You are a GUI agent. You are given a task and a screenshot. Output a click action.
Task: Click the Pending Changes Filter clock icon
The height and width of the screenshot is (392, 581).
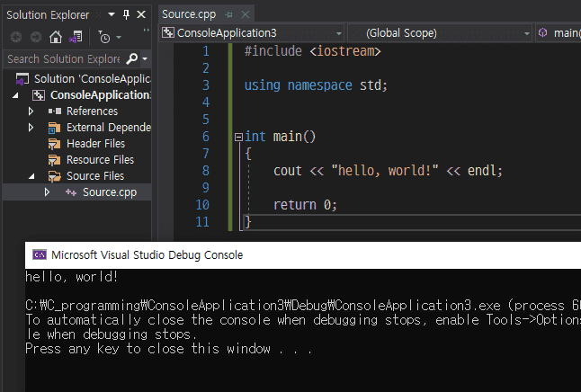point(104,37)
